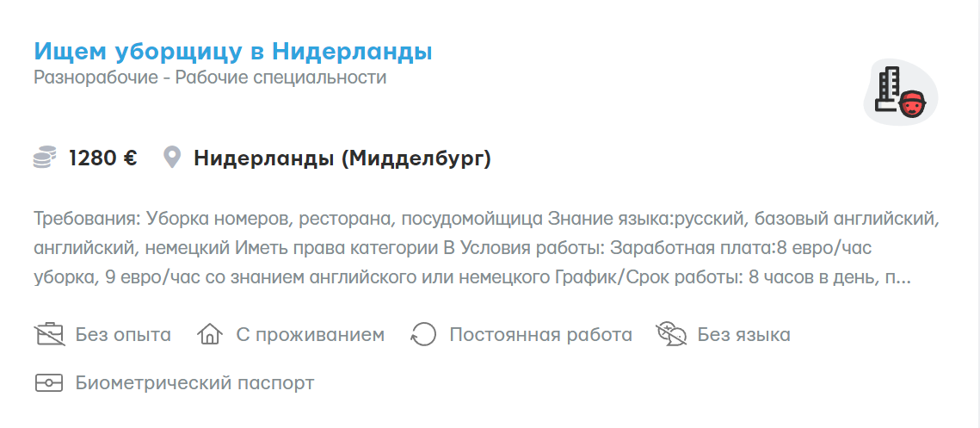
Task: Click the Нидерланды (Мидделбург) location text
Action: coord(342,158)
